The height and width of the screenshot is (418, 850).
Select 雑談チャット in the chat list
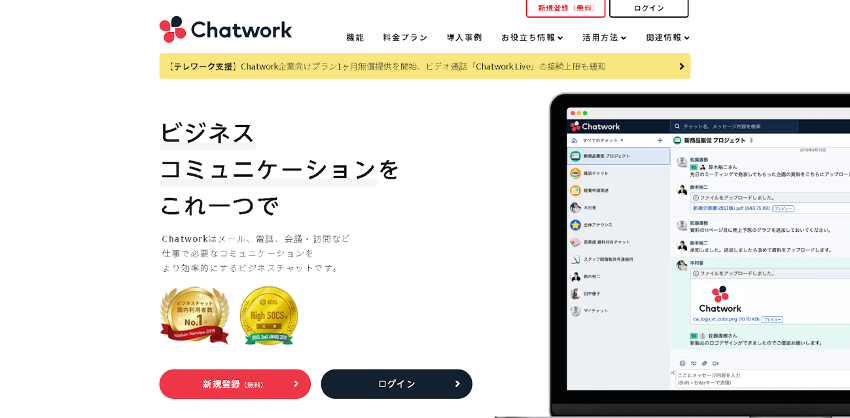click(x=619, y=173)
